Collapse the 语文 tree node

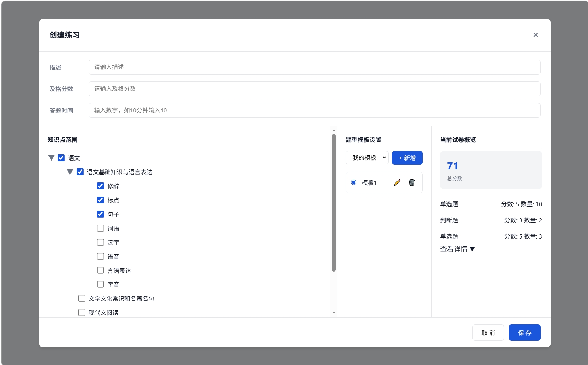52,158
